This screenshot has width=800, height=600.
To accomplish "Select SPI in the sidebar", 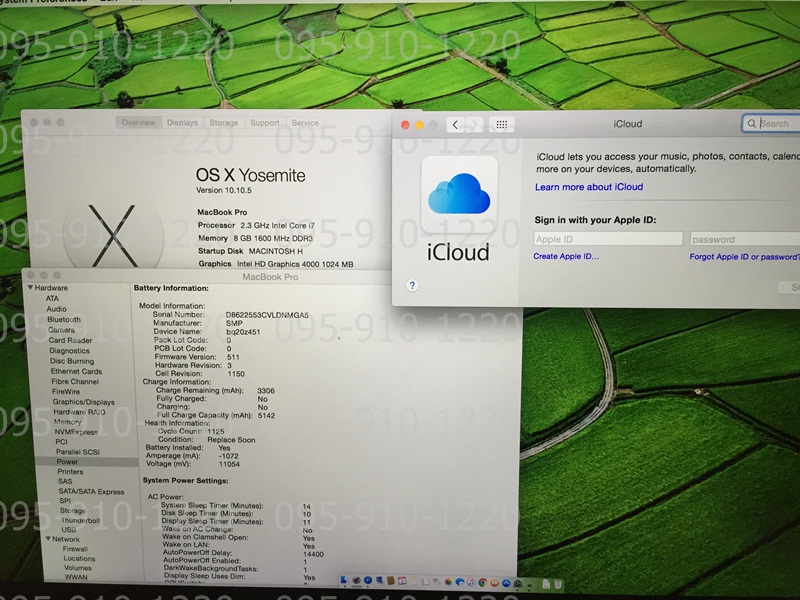I will [65, 501].
